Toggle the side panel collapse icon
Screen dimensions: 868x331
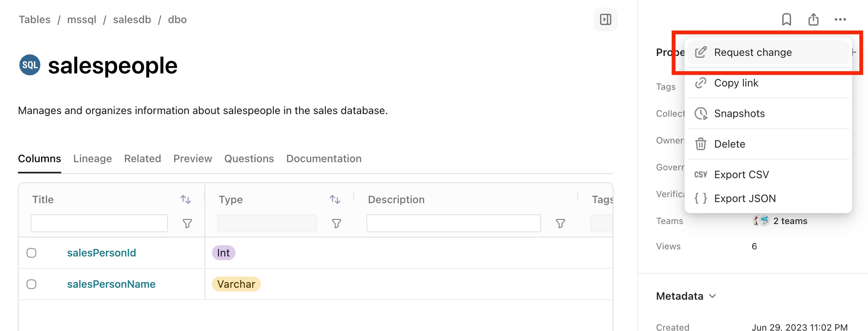(605, 19)
